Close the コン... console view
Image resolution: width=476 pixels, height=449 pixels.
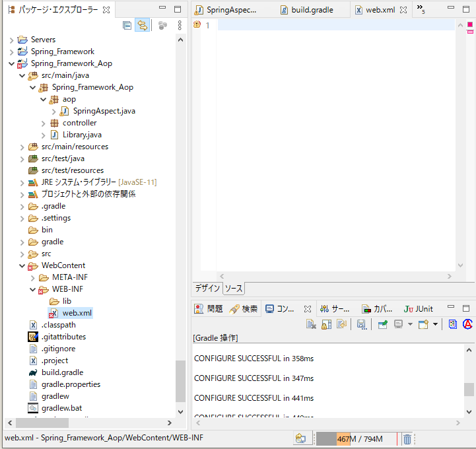(308, 309)
